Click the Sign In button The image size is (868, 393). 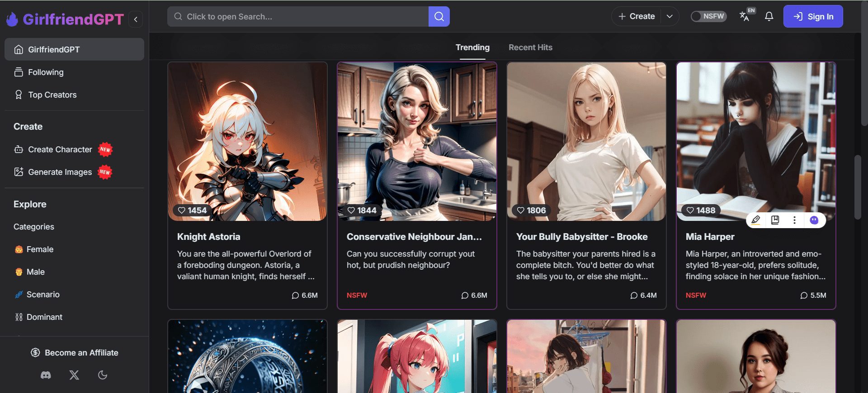pyautogui.click(x=813, y=16)
